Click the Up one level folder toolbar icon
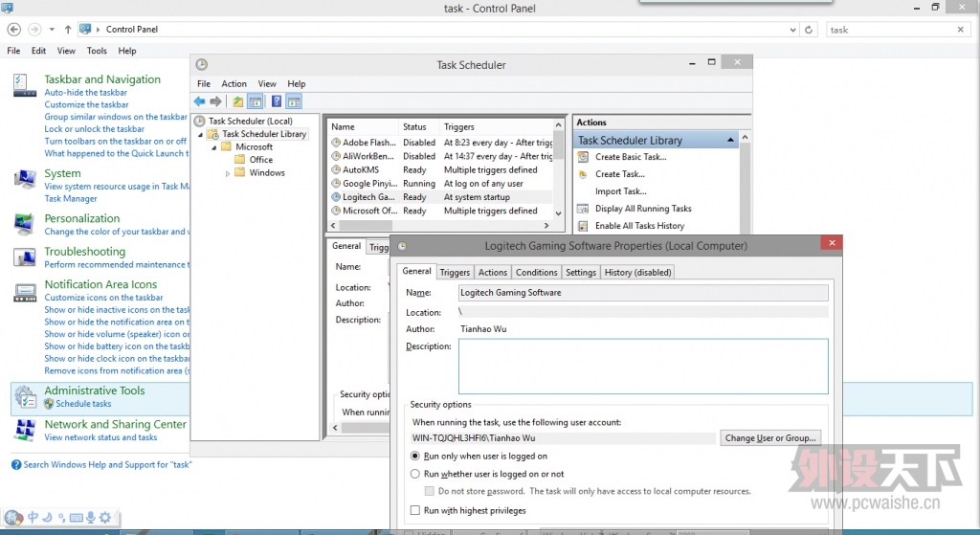This screenshot has width=980, height=535. [x=237, y=101]
